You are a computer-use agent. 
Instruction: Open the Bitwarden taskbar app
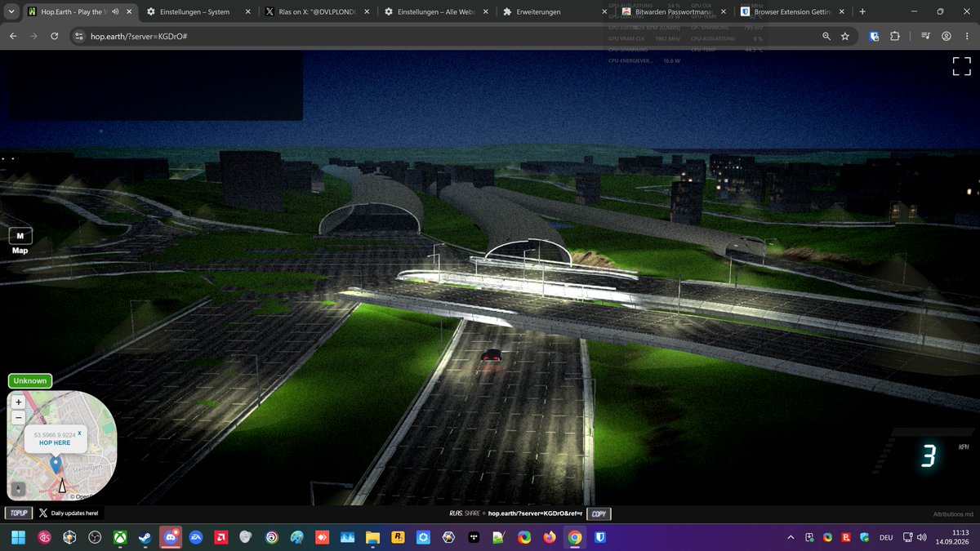600,537
